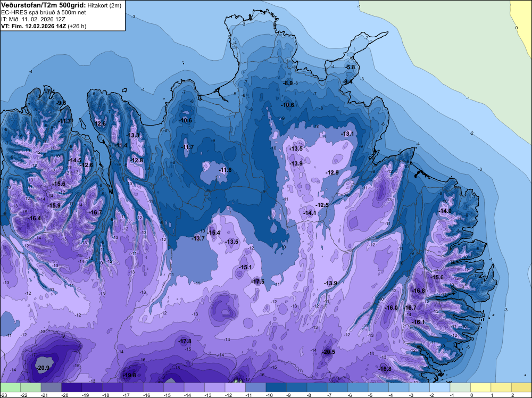Image resolution: width=532 pixels, height=398 pixels.
Task: Select the 0 yellow legend swatch
Action: tap(480, 387)
